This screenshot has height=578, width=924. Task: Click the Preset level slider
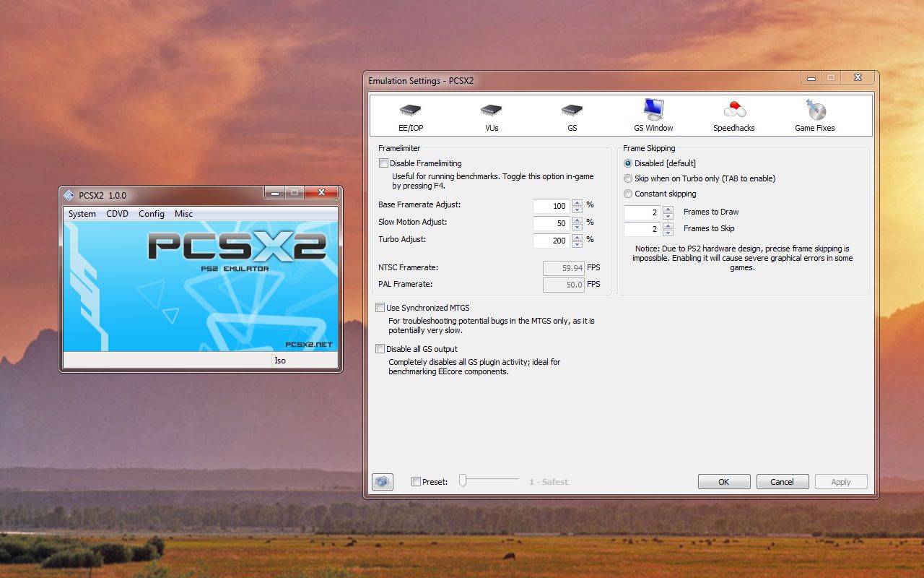tap(489, 480)
